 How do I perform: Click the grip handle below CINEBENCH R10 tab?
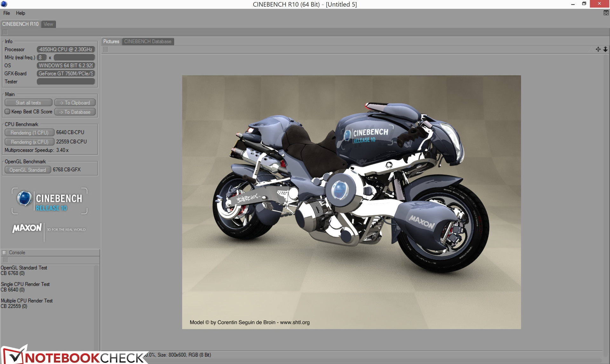[x=5, y=32]
